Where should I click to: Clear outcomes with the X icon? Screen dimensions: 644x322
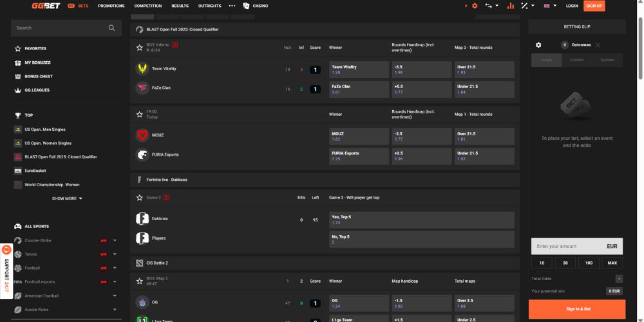[598, 45]
